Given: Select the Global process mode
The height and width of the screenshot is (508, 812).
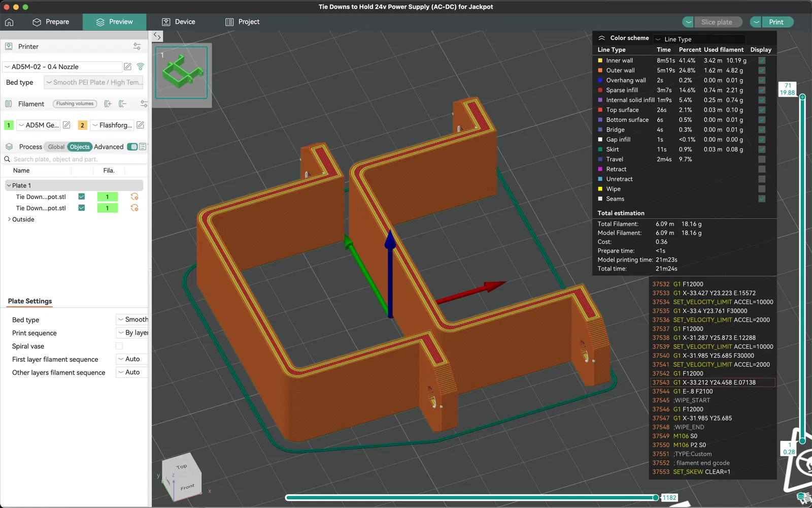Looking at the screenshot, I should [x=56, y=147].
